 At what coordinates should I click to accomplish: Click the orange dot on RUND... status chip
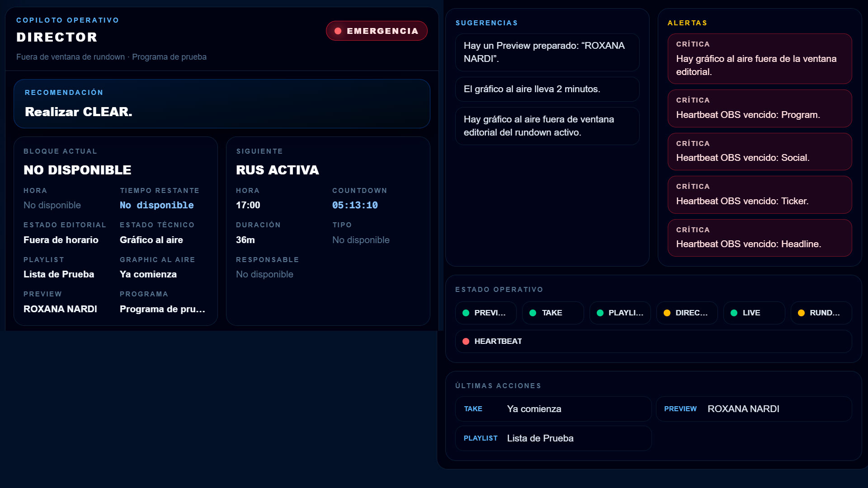tap(801, 313)
